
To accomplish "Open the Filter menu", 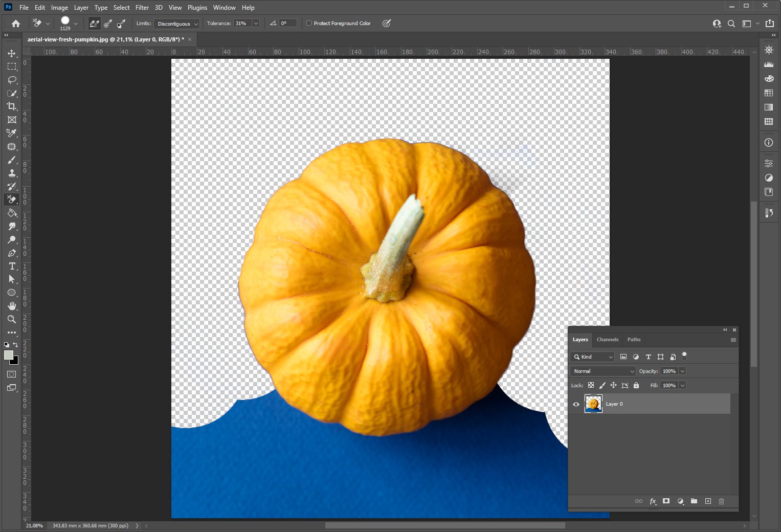I will click(x=142, y=8).
